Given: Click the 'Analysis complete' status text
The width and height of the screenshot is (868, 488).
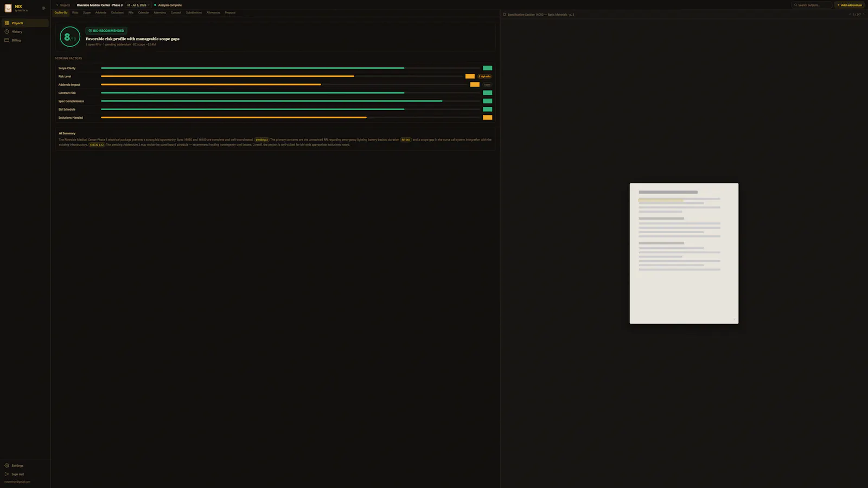Looking at the screenshot, I should (170, 5).
